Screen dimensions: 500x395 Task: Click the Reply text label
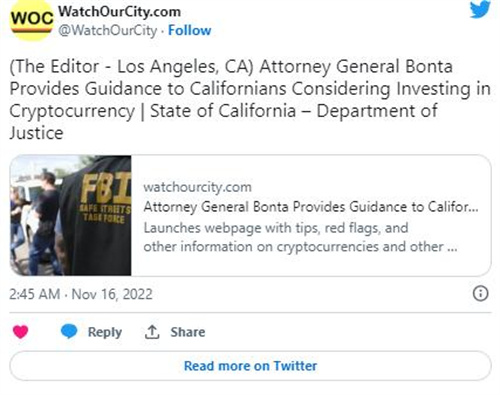(105, 332)
